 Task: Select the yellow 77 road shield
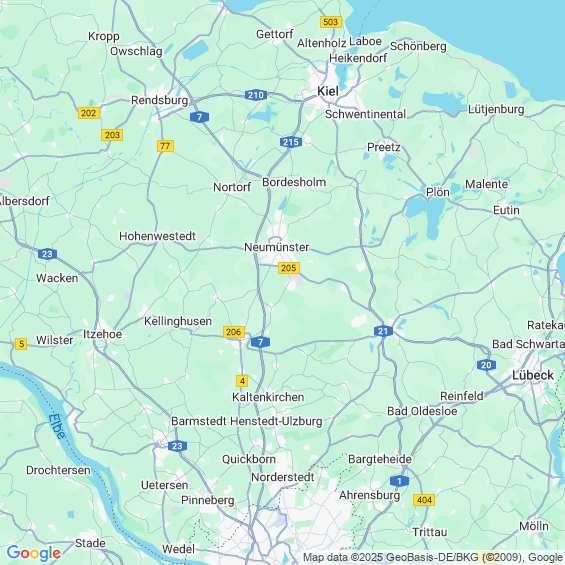[165, 146]
